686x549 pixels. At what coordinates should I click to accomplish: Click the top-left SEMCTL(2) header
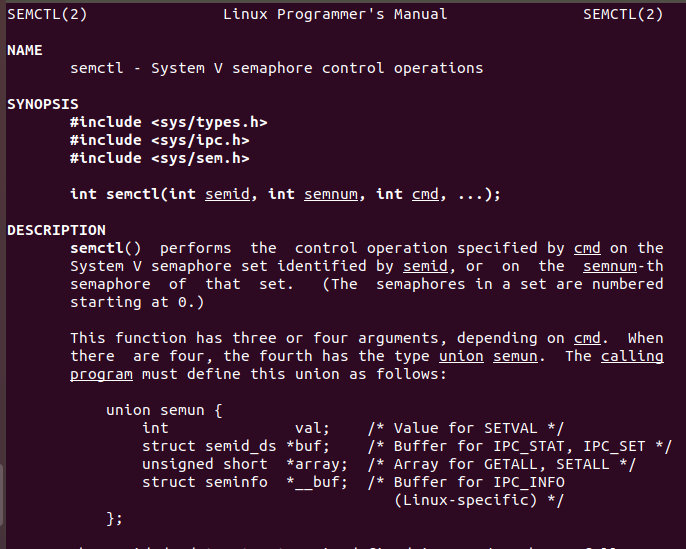(47, 14)
